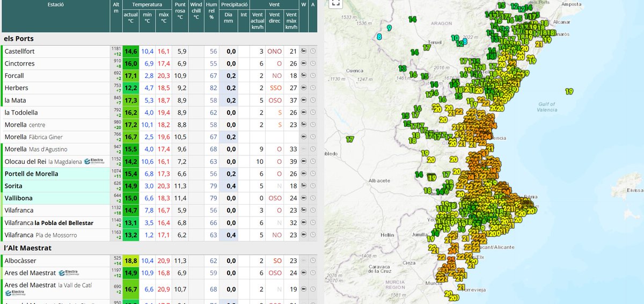
Task: Open the Albocàsser station link
Action: click(20, 261)
